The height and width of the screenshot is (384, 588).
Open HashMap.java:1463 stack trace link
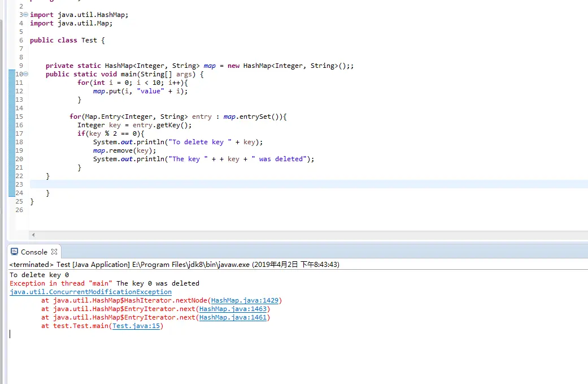click(233, 309)
